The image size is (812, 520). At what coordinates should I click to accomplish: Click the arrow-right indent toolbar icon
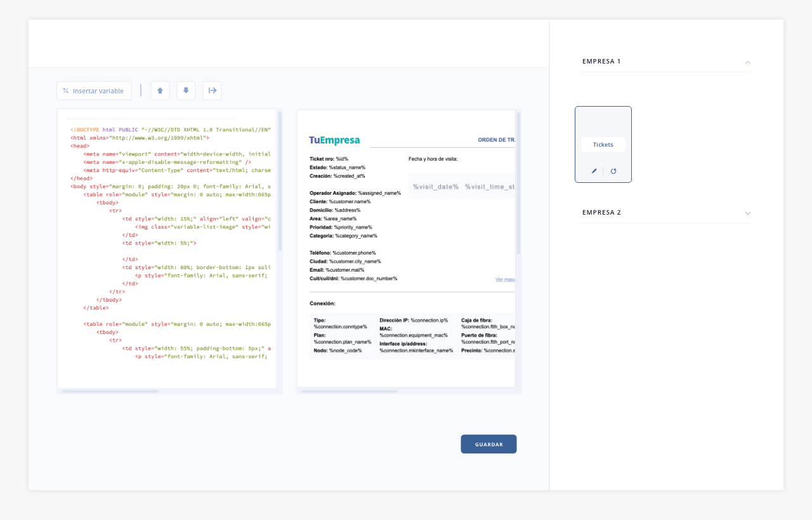213,91
